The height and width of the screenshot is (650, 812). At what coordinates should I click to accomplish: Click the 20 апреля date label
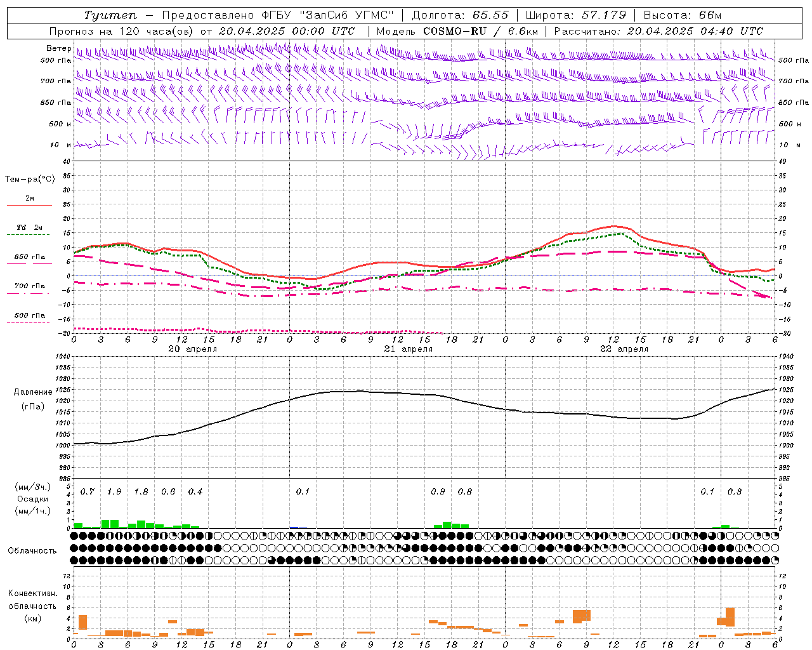192,349
